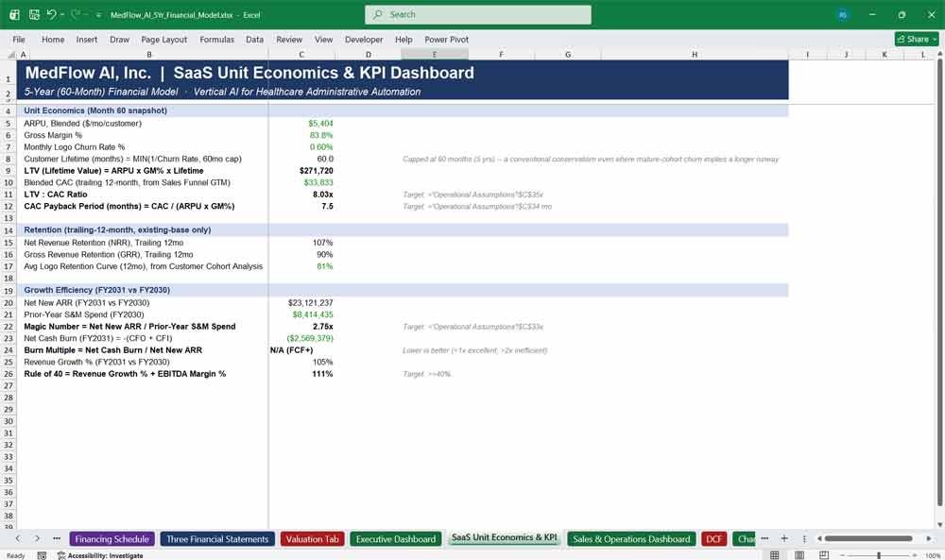The image size is (945, 560).
Task: Click the Save icon in Quick Access Toolbar
Action: click(34, 14)
